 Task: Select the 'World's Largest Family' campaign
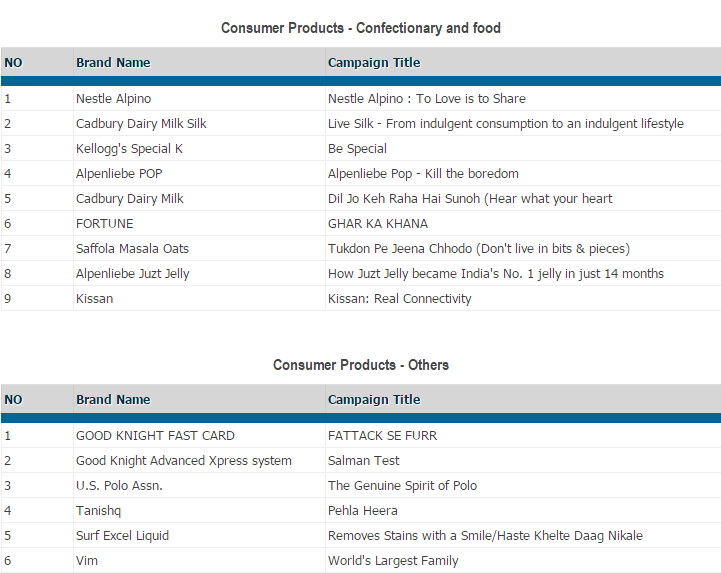click(393, 561)
